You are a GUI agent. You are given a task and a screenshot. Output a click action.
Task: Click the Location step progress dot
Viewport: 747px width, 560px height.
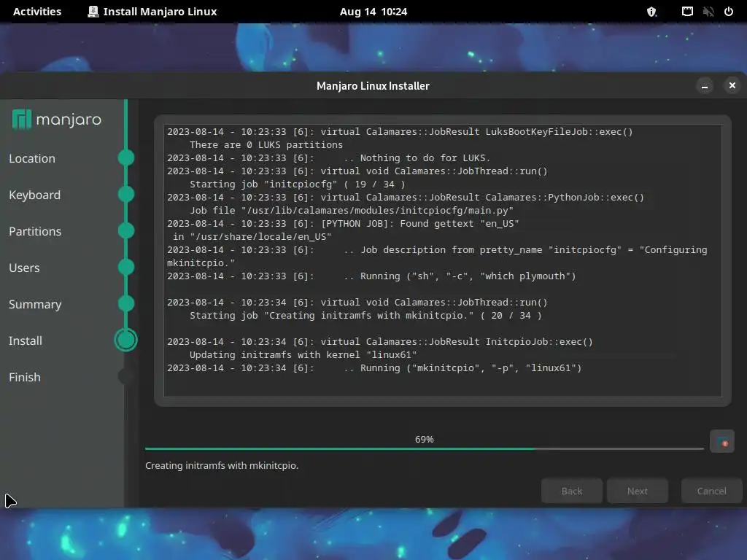click(x=126, y=157)
